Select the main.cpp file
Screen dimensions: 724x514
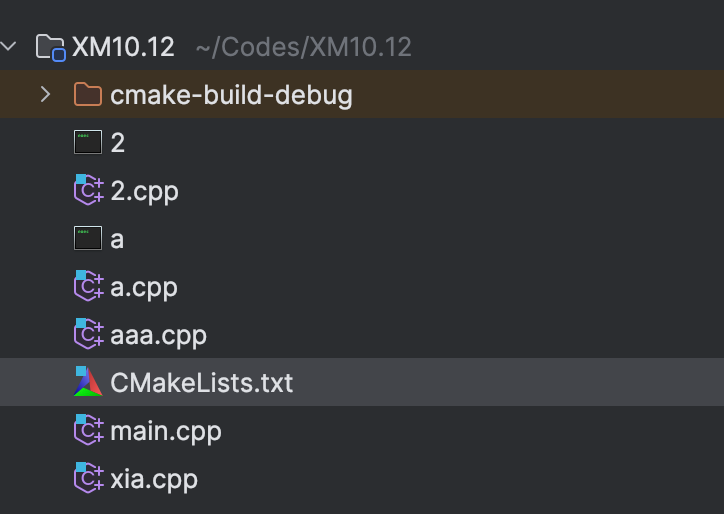(x=166, y=431)
